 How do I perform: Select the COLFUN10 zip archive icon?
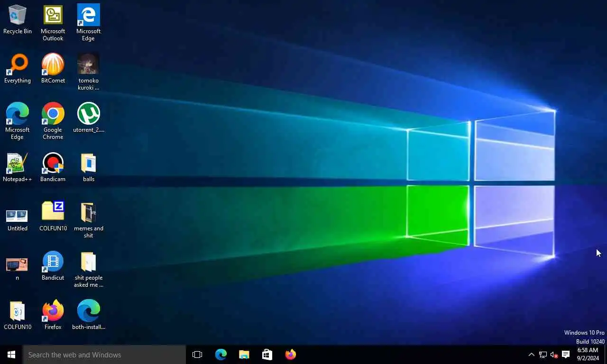tap(53, 217)
